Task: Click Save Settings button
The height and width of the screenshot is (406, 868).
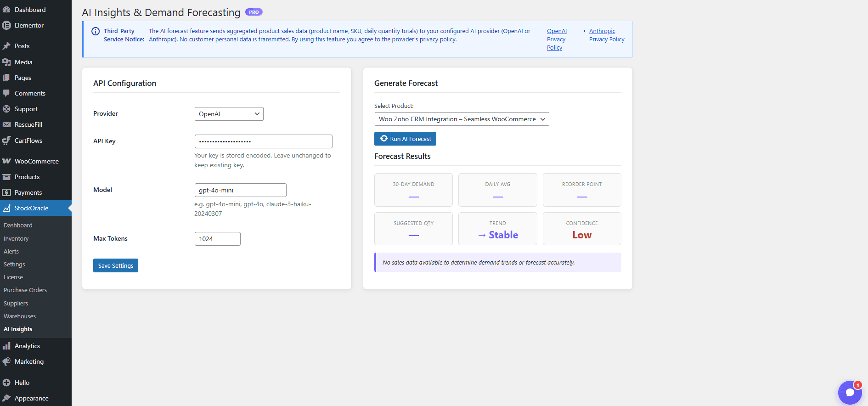Action: tap(116, 265)
